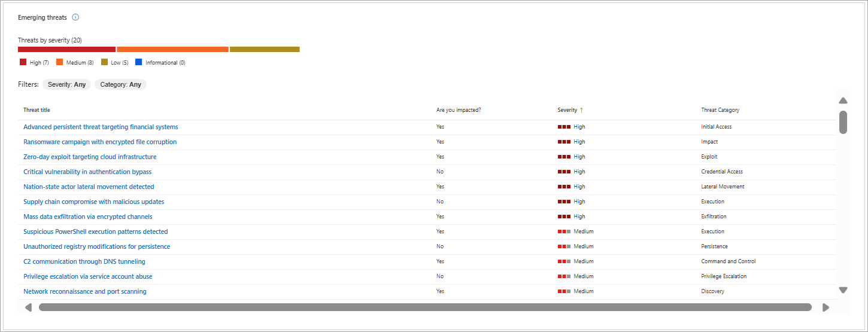Screen dimensions: 868x332
Task: Open Advanced persistent threat targeting financial systems
Action: 101,127
